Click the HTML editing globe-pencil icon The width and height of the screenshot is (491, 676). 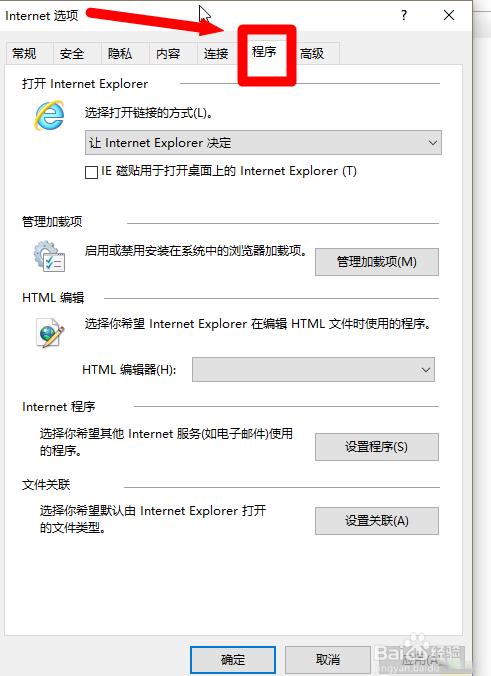50,332
